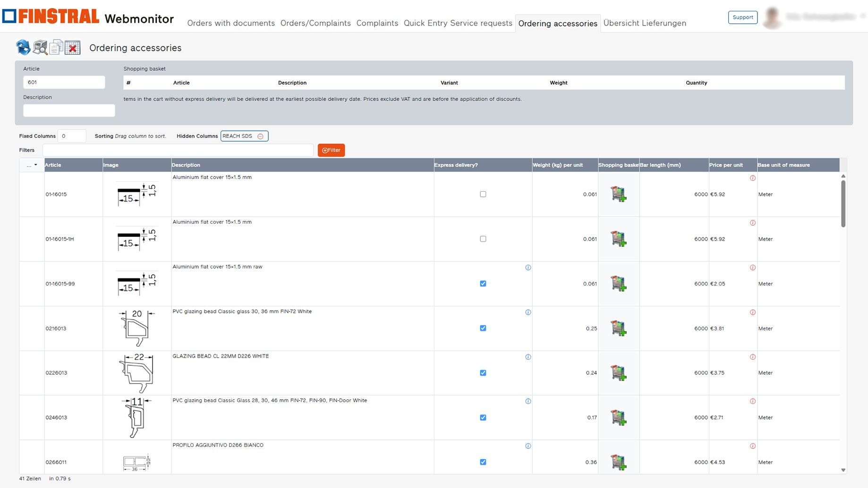Click blue express info icon for 0216013
The width and height of the screenshot is (868, 488).
[528, 312]
